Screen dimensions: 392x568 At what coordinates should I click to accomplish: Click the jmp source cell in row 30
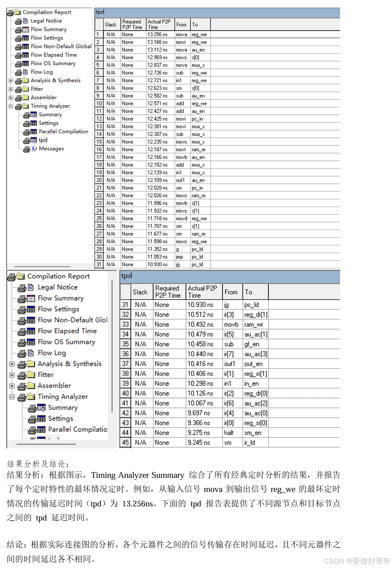(182, 257)
